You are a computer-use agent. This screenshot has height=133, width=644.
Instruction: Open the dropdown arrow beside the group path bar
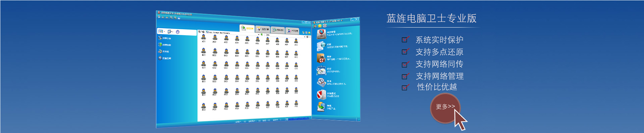pos(259,34)
